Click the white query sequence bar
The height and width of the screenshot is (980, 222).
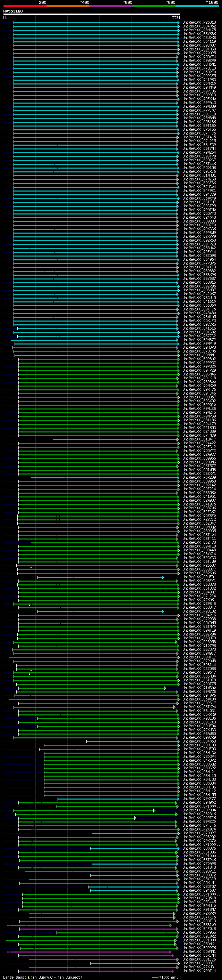(x=92, y=14)
